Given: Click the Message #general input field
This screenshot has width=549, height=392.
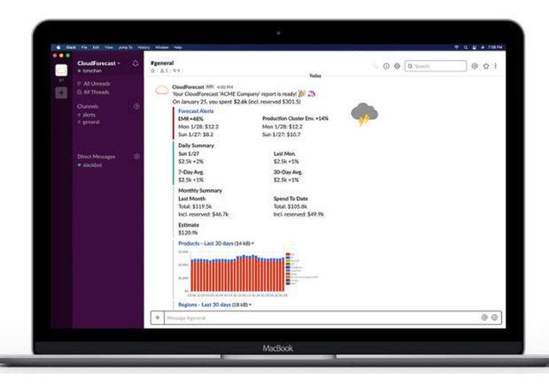Looking at the screenshot, I should 321,318.
